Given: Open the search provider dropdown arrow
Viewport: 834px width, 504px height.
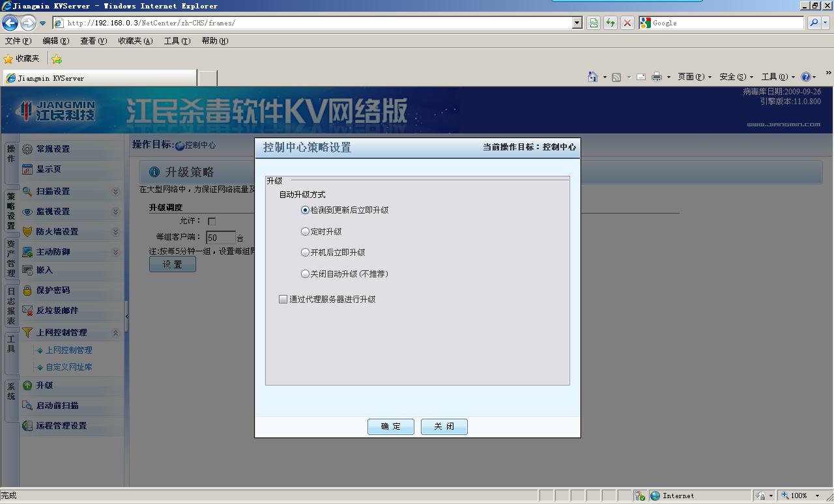Looking at the screenshot, I should [x=826, y=23].
